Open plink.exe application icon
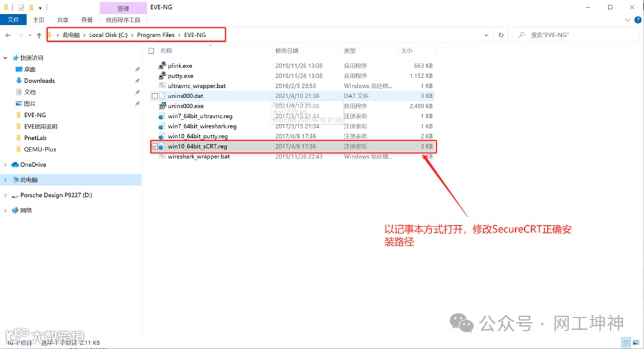 pos(162,65)
